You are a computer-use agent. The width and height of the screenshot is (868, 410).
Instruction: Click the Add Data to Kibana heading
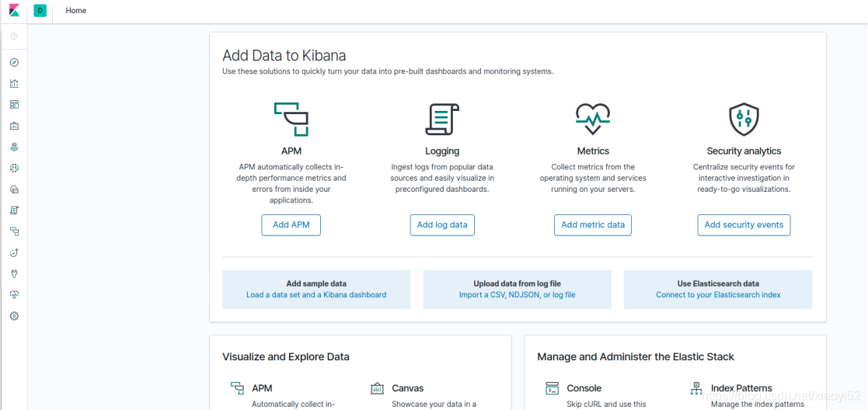tap(284, 56)
